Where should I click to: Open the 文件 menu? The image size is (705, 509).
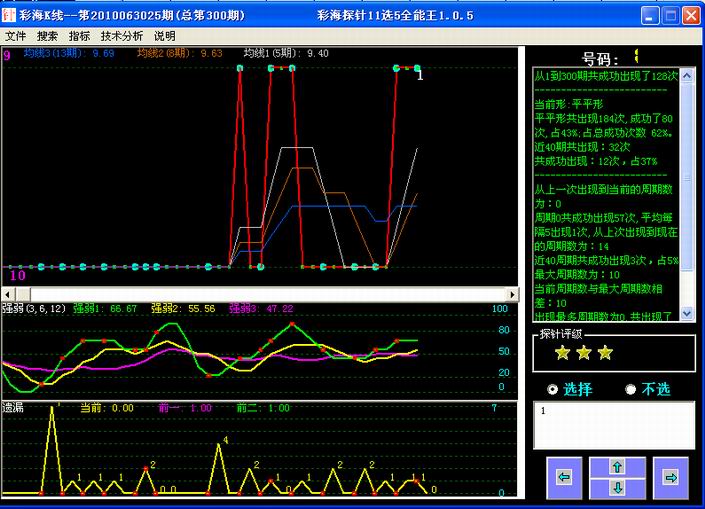(17, 36)
